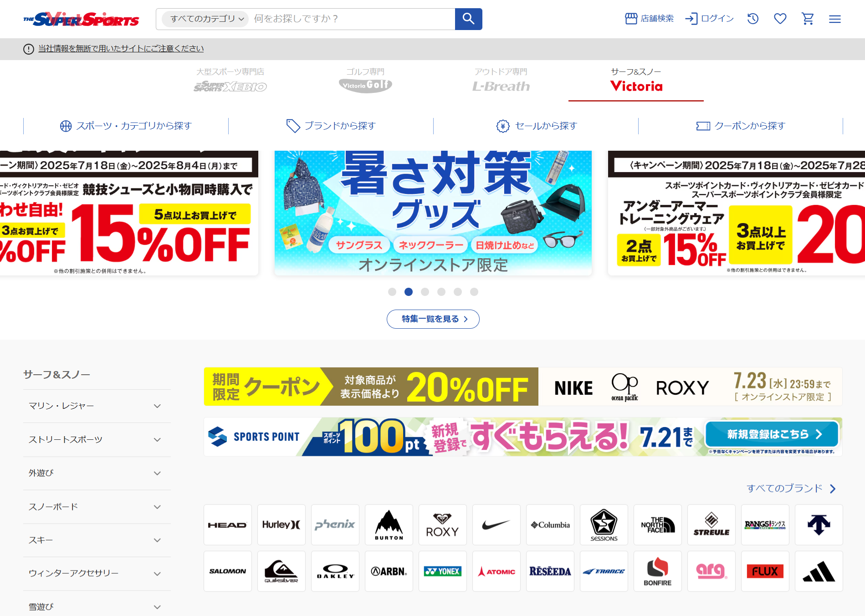This screenshot has width=865, height=616.
Task: Click the 特集一覧を見る button
Action: [x=433, y=319]
